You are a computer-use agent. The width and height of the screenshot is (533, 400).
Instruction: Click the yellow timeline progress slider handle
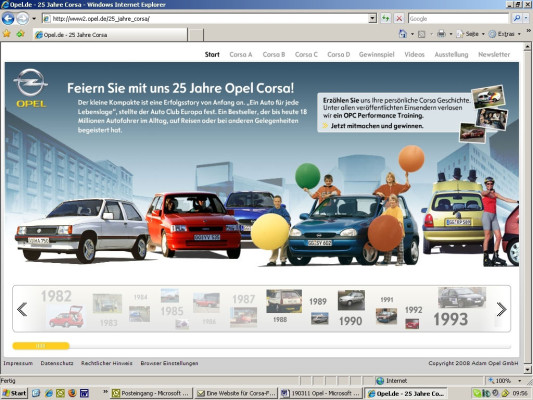pos(41,346)
